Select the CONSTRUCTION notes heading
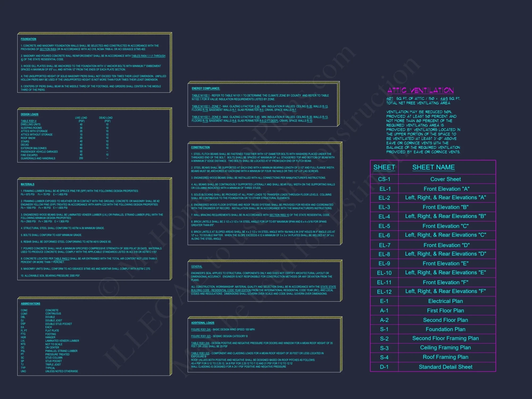Image resolution: width=532 pixels, height=399 pixels. (x=200, y=147)
